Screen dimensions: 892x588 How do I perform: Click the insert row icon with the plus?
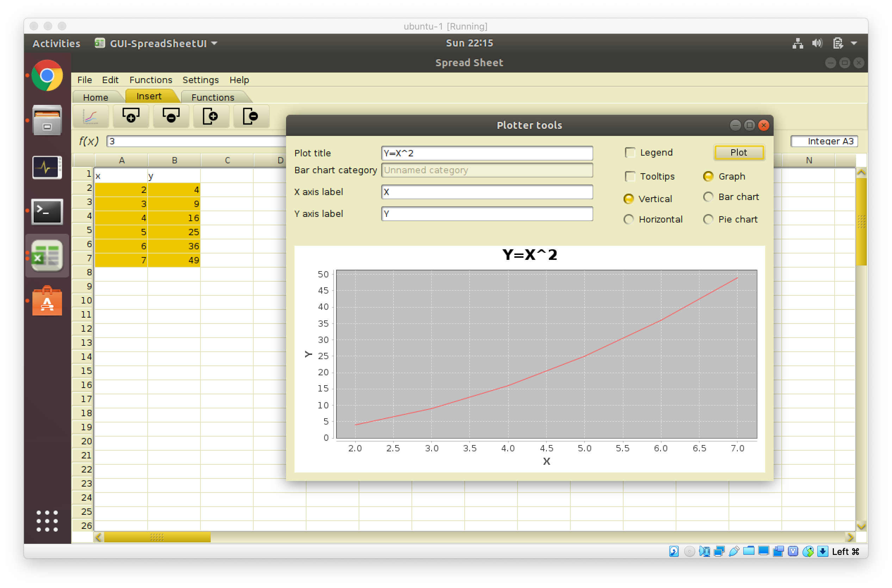point(131,117)
